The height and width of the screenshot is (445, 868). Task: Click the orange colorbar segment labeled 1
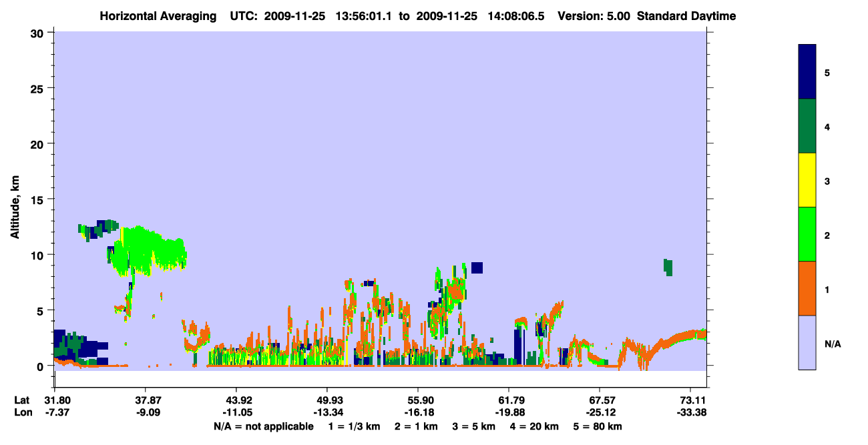807,288
